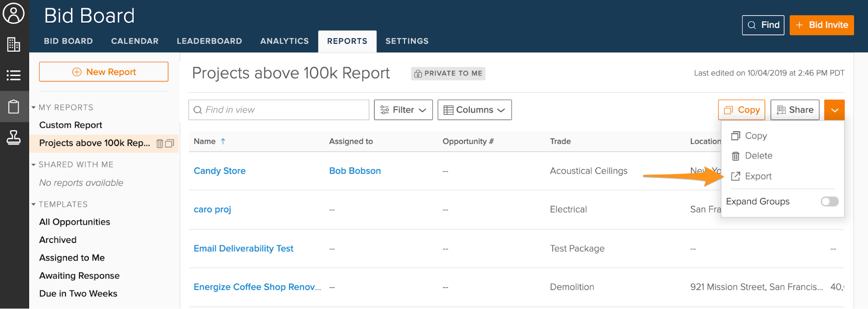Click the orange chevron more-actions button
Viewport: 868px width, 309px height.
(x=834, y=110)
